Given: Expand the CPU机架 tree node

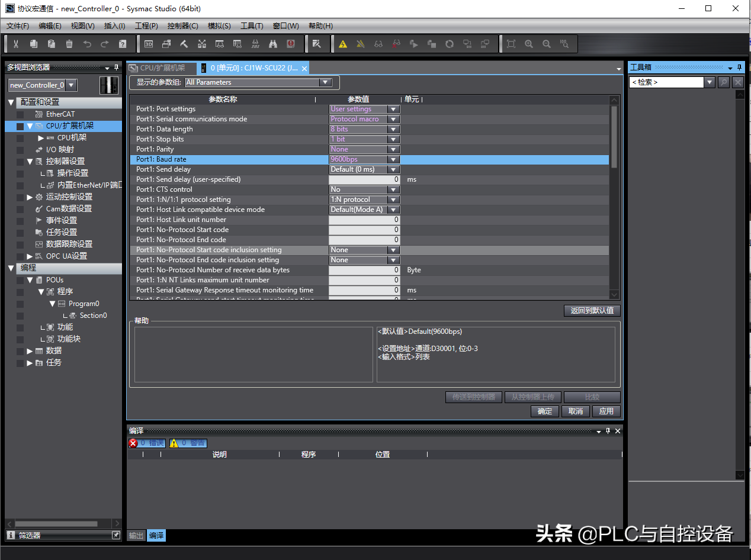Looking at the screenshot, I should [41, 138].
